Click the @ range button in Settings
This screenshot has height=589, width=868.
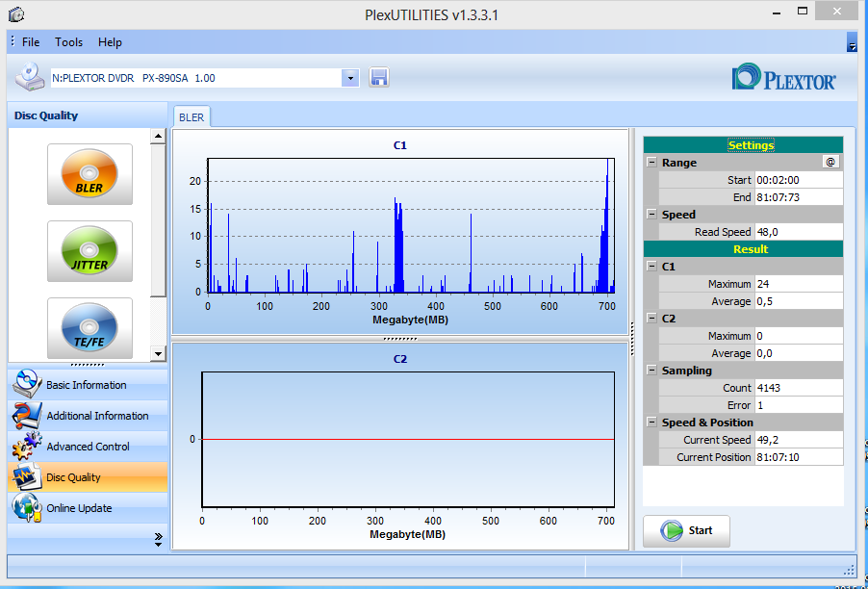tap(830, 162)
